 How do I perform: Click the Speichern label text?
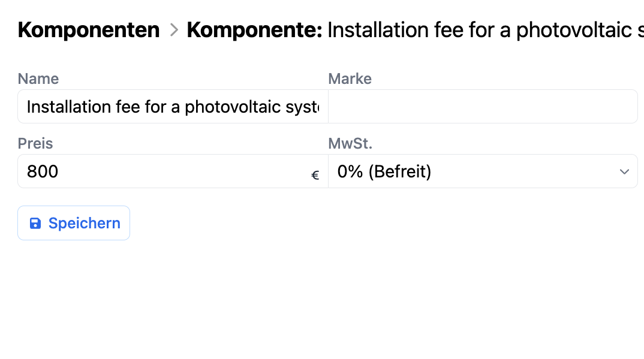(x=85, y=224)
